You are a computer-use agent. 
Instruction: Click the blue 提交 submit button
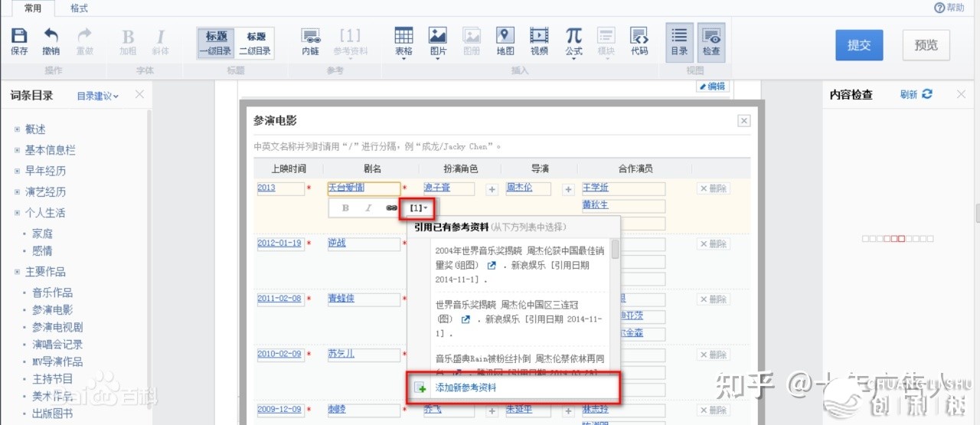click(859, 45)
